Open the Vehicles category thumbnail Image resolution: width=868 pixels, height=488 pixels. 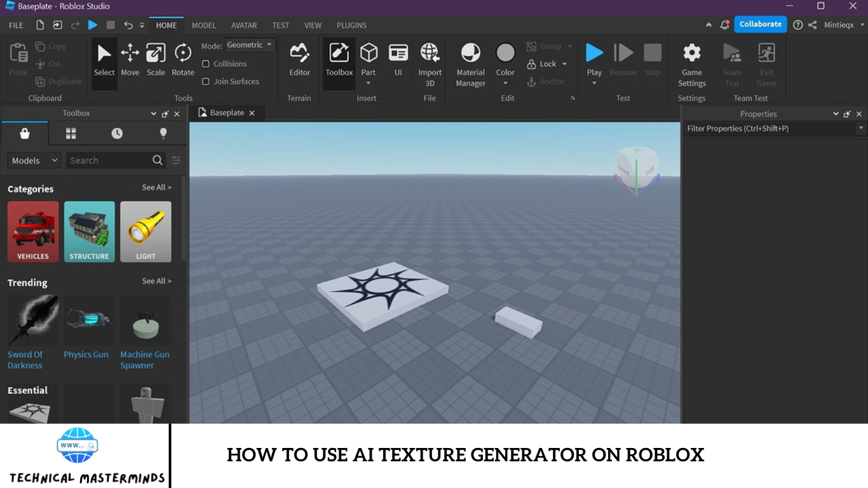pyautogui.click(x=33, y=232)
